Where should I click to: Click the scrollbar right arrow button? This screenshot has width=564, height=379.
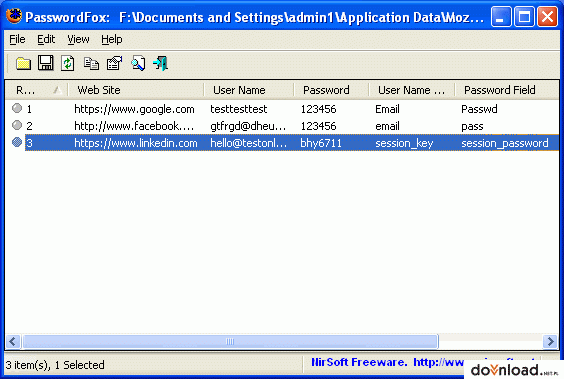[550, 341]
